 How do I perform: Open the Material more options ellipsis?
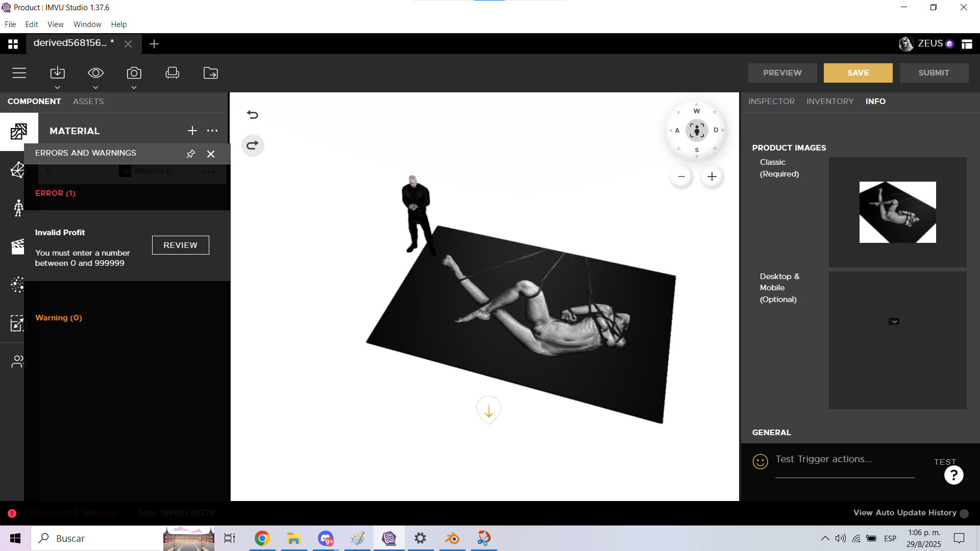point(212,131)
